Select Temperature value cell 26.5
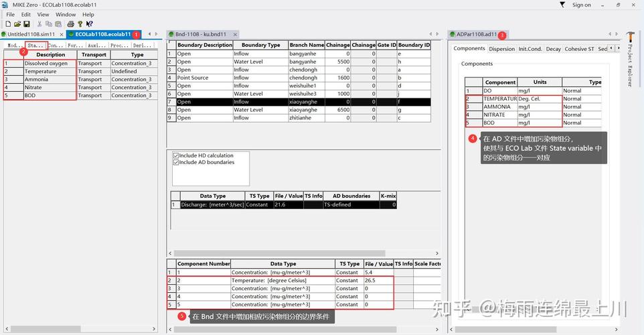This screenshot has height=335, width=644. 379,280
